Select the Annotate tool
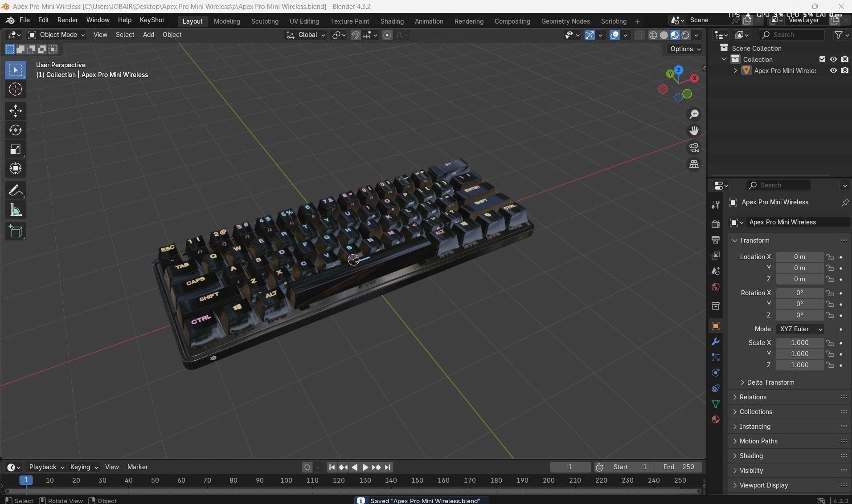 click(16, 191)
